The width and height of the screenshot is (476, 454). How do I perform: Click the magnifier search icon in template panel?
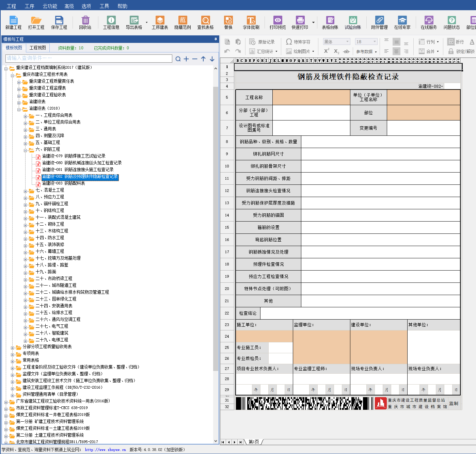point(178,59)
